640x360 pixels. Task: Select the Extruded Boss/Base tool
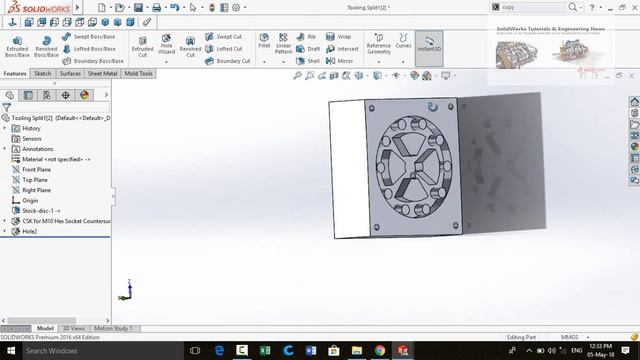point(17,47)
